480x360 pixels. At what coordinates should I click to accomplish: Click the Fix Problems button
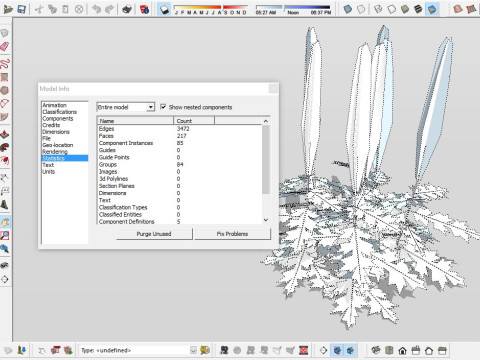(232, 234)
